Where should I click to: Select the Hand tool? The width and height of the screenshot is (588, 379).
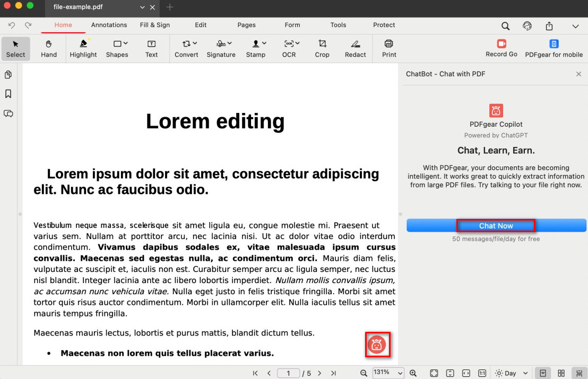pos(49,48)
